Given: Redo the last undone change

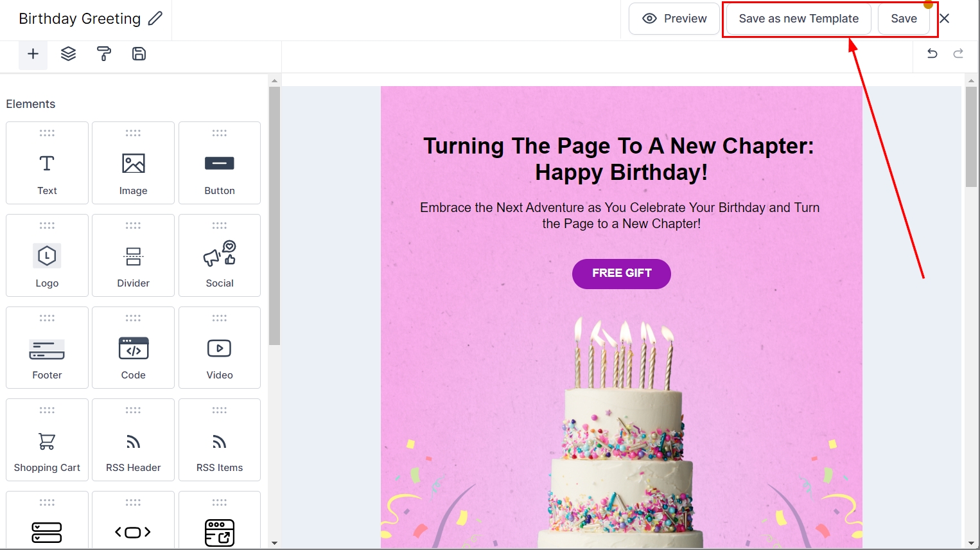Looking at the screenshot, I should tap(958, 54).
